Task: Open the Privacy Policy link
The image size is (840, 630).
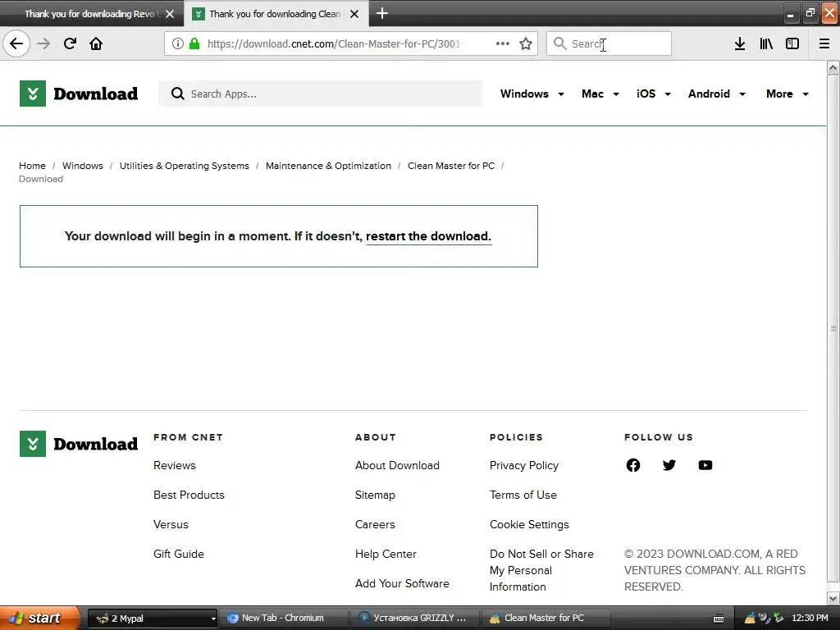Action: coord(523,465)
